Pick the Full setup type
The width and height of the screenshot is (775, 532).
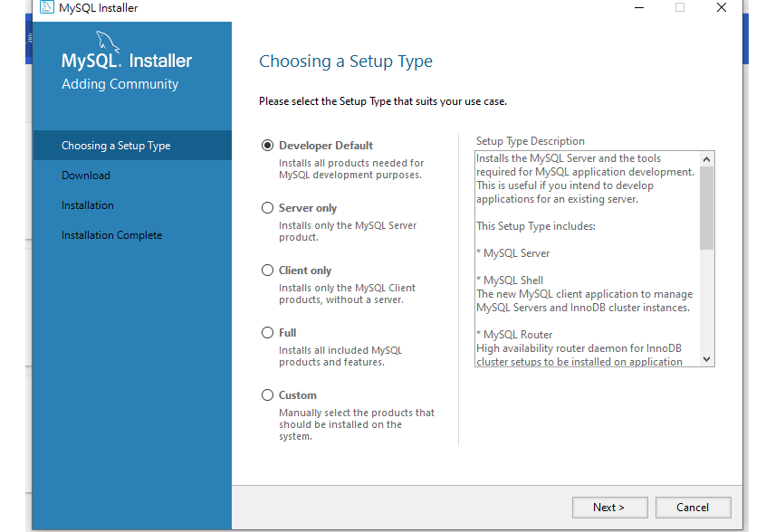[x=267, y=332]
